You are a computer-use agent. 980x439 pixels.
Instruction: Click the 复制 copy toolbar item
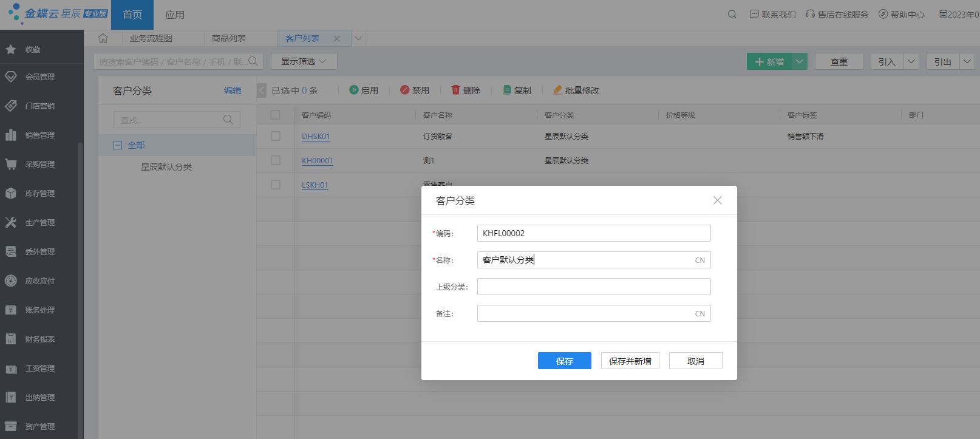click(517, 90)
